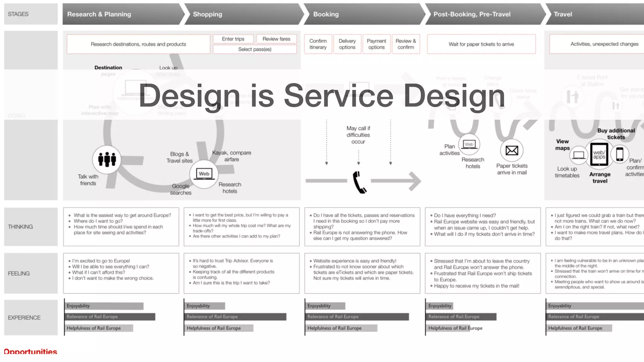Select "Website experience is easy and friendly!" line
The width and height of the screenshot is (644, 362).
pos(355,261)
